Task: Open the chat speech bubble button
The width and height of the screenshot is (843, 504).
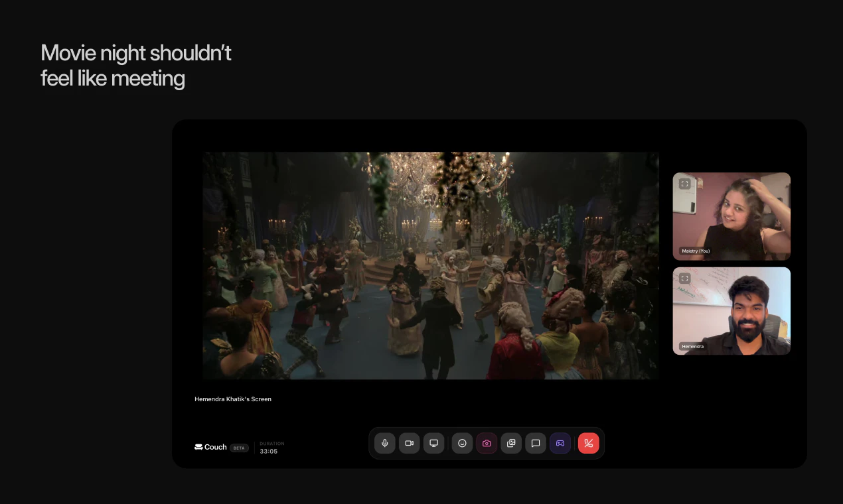Action: (536, 443)
